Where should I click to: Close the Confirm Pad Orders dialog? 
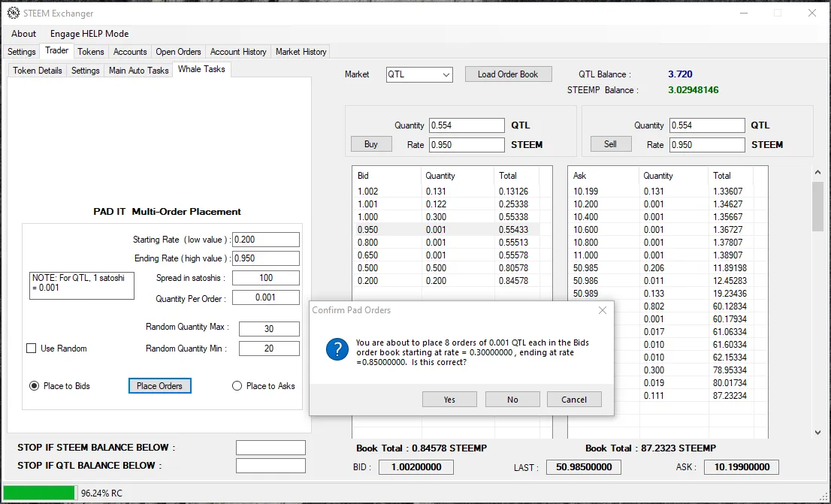click(x=603, y=310)
